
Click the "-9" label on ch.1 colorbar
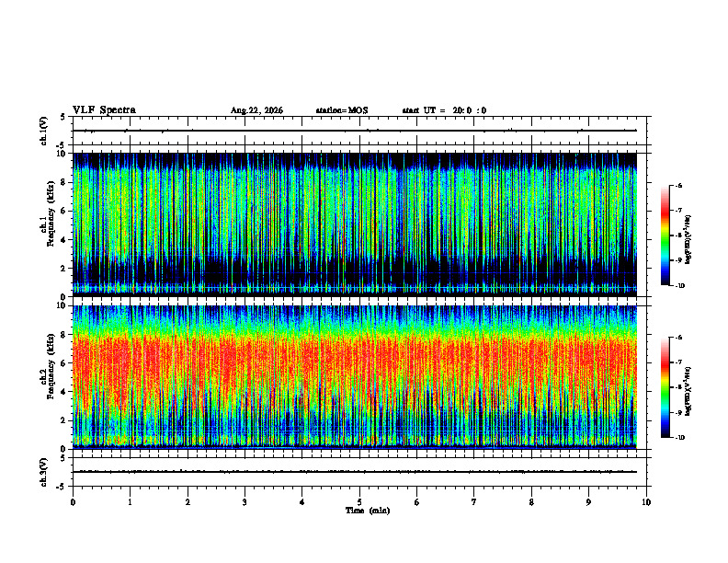(x=679, y=260)
